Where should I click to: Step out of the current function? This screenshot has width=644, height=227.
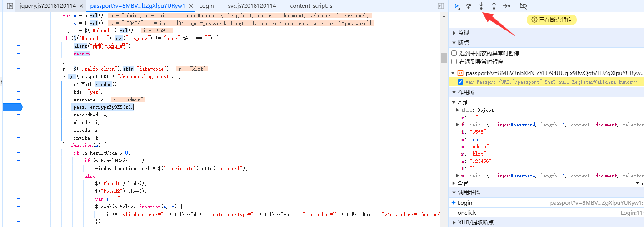(x=494, y=6)
